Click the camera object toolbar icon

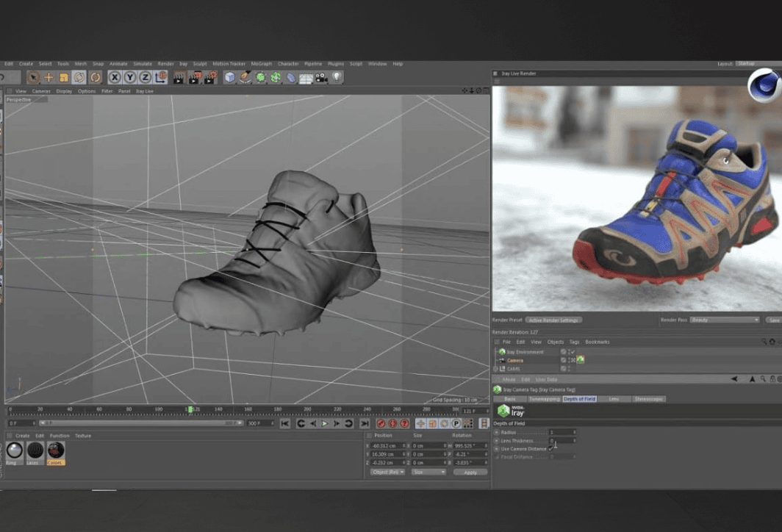click(321, 77)
